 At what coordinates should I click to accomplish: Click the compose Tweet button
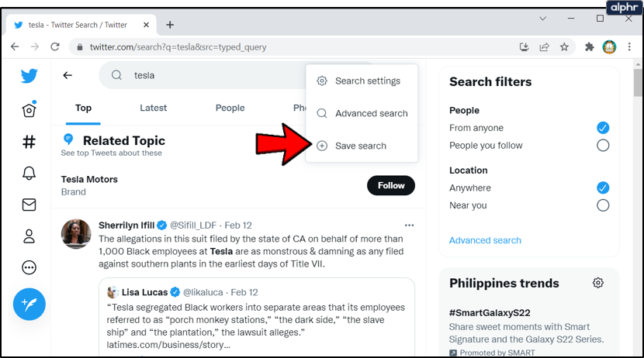point(29,305)
